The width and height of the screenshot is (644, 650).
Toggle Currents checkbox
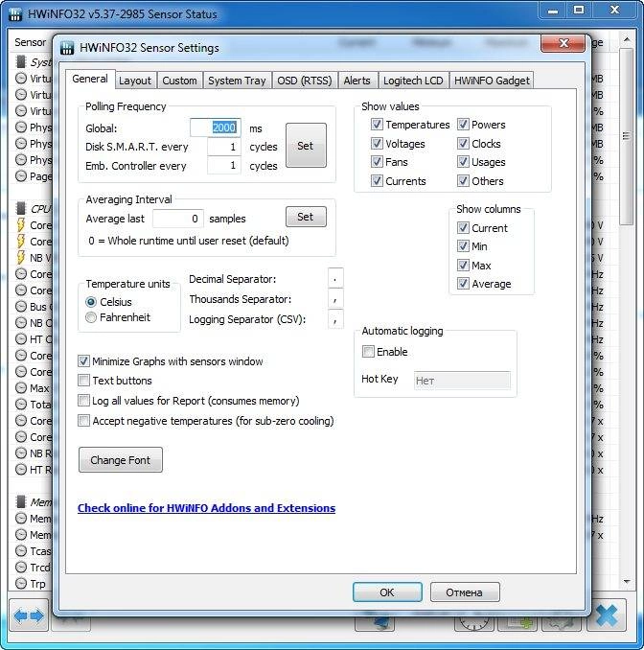377,181
